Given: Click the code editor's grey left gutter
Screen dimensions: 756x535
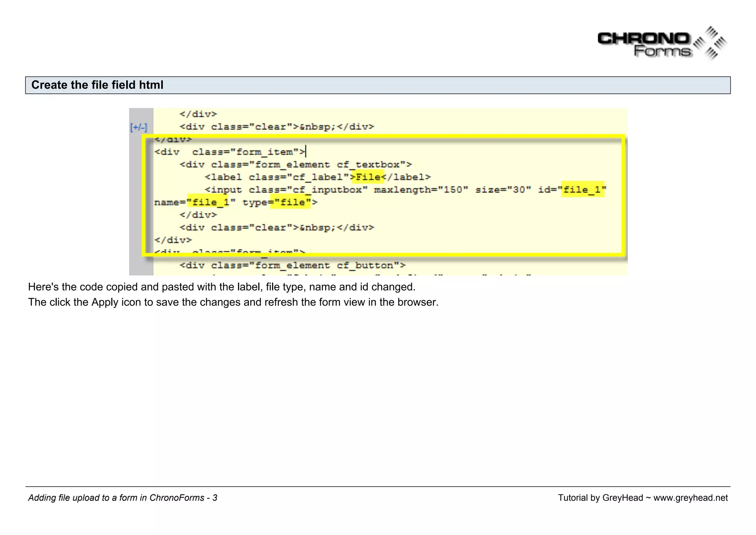Looking at the screenshot, I should click(x=141, y=191).
